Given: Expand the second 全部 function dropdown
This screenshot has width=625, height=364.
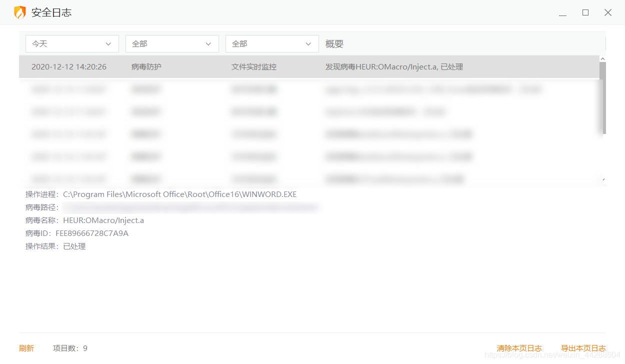Looking at the screenshot, I should click(x=272, y=44).
